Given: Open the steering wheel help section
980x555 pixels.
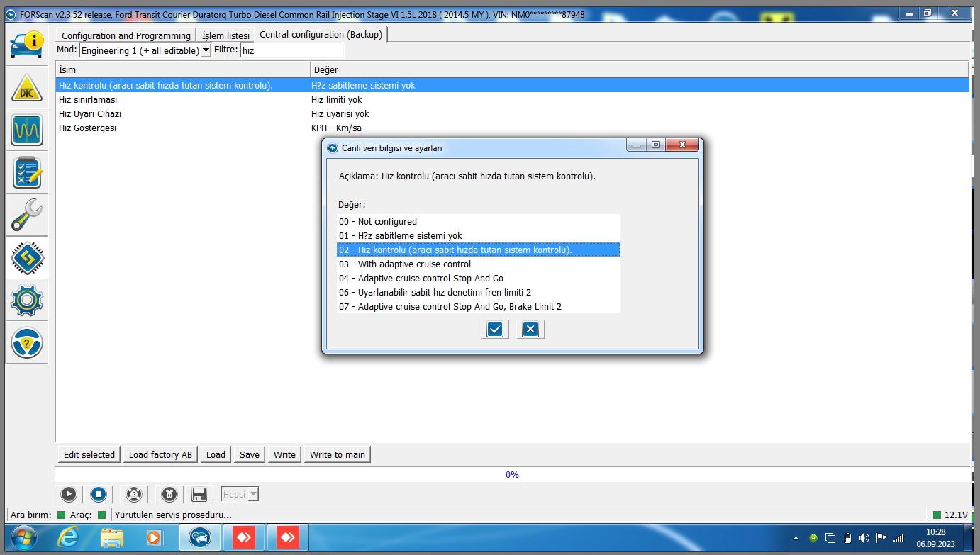Looking at the screenshot, I should click(27, 343).
